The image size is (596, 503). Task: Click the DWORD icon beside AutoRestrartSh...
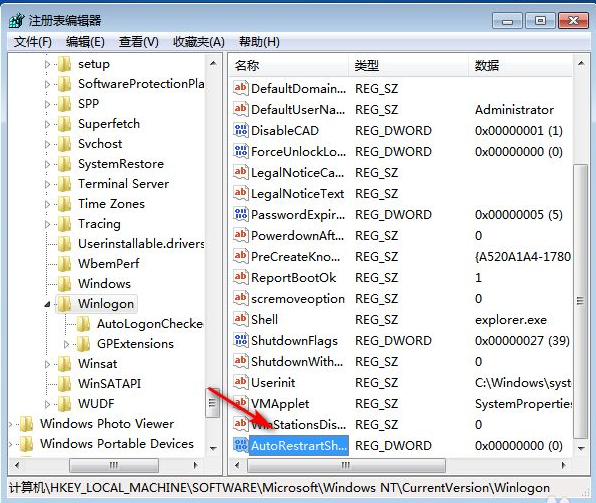point(241,445)
